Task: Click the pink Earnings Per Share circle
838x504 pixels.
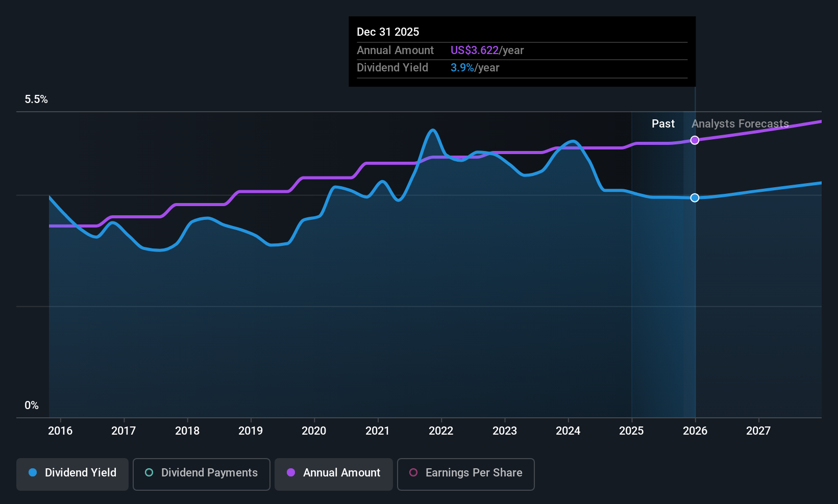Action: (x=413, y=472)
